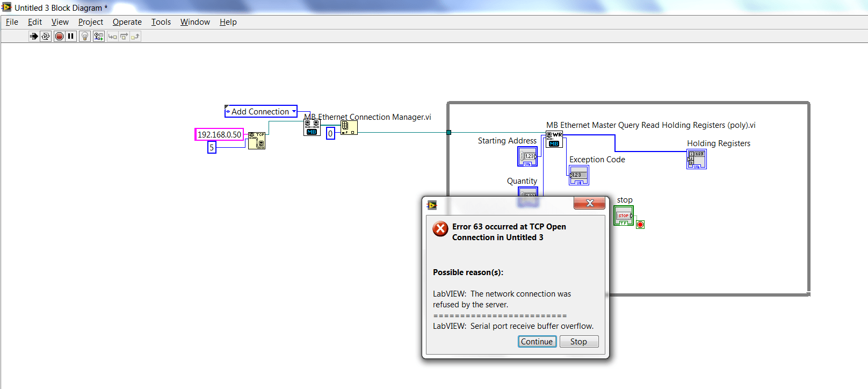Image resolution: width=868 pixels, height=389 pixels.
Task: Click the stop label text
Action: [625, 200]
